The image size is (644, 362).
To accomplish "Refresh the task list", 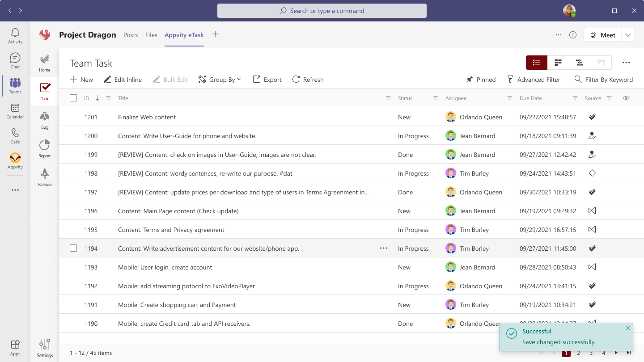I will click(308, 79).
